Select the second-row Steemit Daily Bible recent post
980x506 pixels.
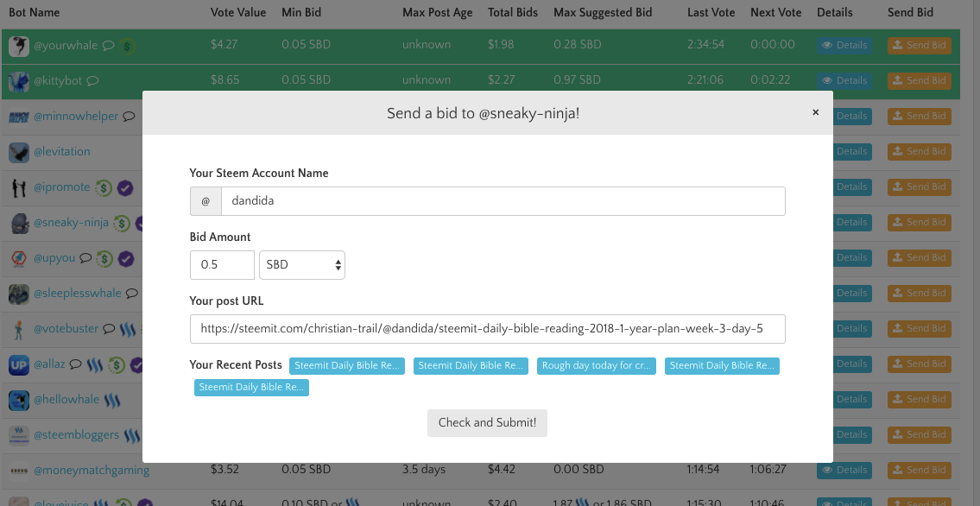coord(251,388)
